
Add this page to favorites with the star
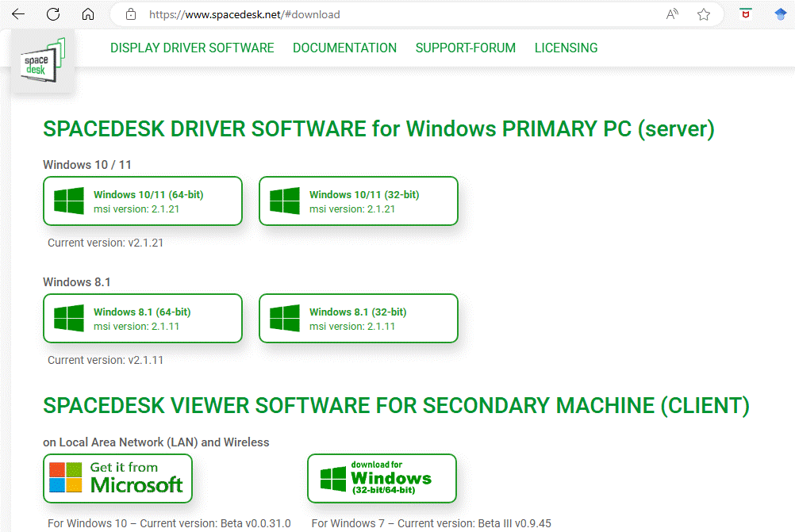point(703,14)
